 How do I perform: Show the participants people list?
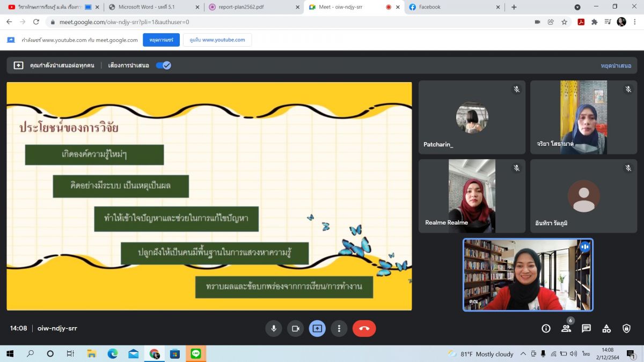click(x=566, y=328)
